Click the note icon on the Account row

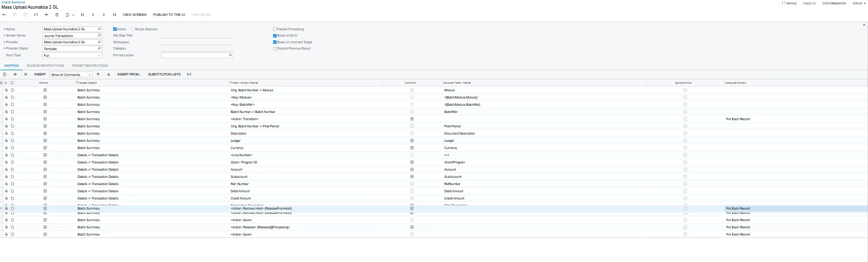[12, 170]
